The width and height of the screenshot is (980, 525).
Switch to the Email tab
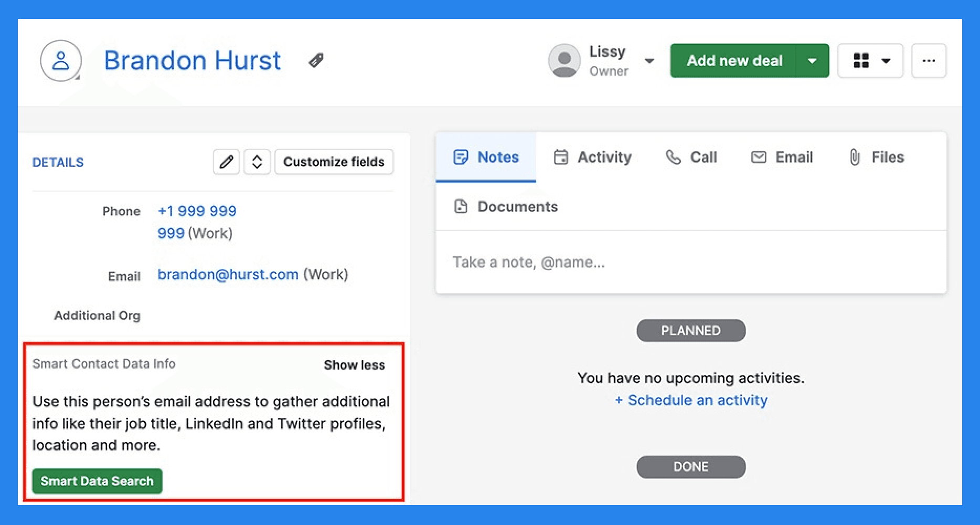(x=782, y=157)
